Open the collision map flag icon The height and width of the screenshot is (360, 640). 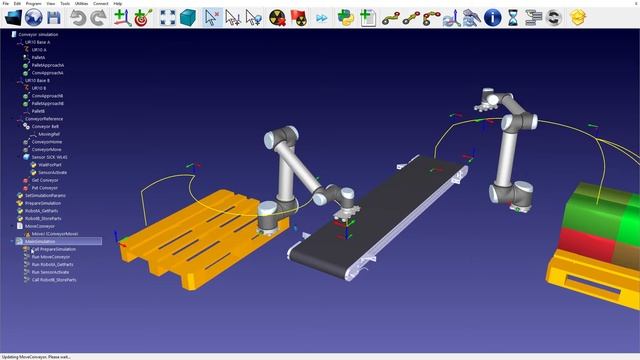[x=298, y=18]
